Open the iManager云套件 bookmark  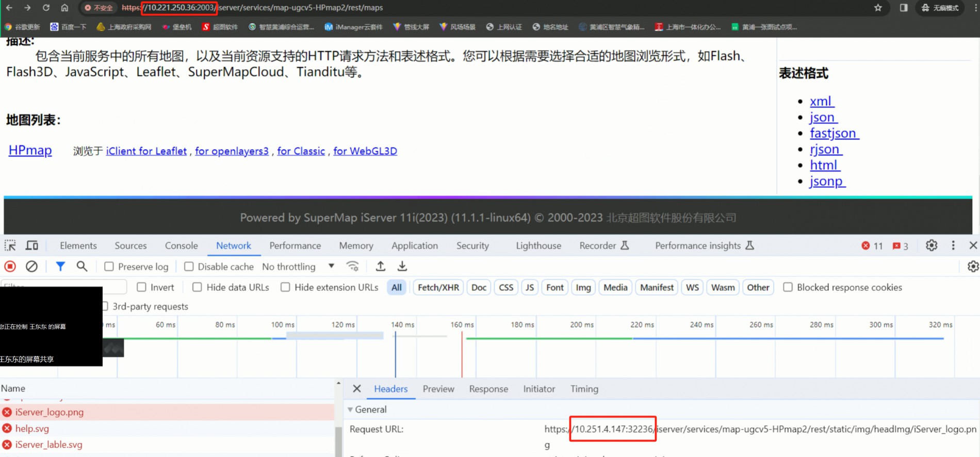[353, 27]
